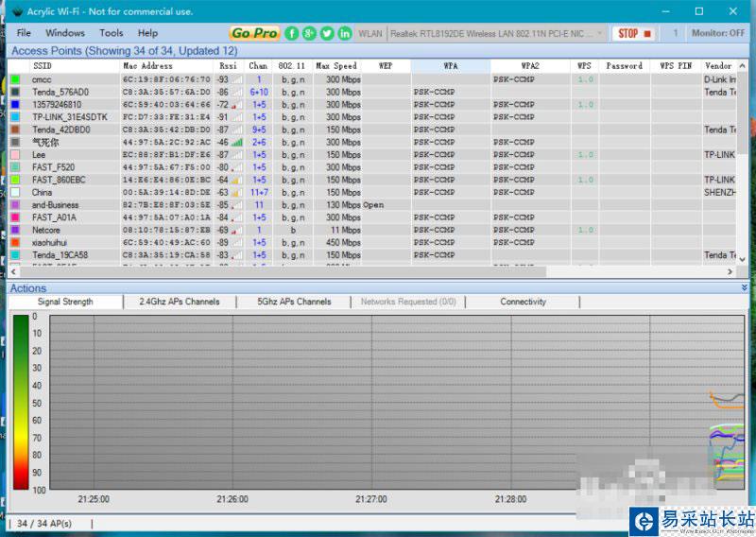Click signal bars icon for 气死你
756x537 pixels.
point(236,143)
